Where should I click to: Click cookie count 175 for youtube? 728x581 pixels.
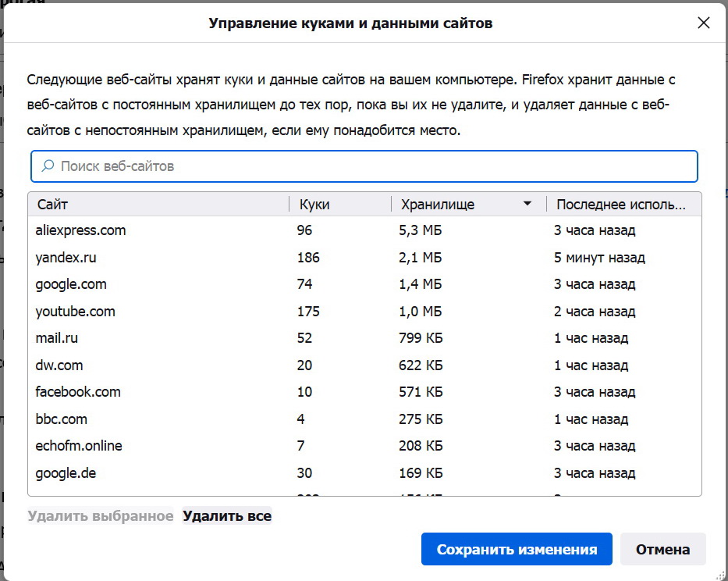click(x=308, y=311)
